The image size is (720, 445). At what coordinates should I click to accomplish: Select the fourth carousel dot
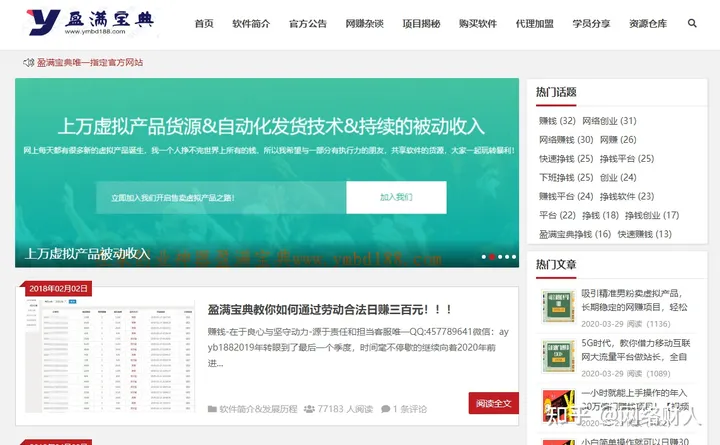click(x=507, y=257)
